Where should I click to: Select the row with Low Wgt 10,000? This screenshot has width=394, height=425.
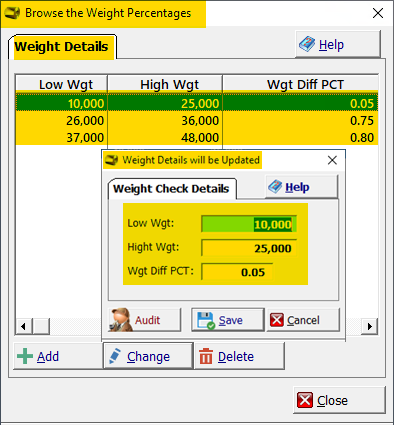(x=197, y=103)
